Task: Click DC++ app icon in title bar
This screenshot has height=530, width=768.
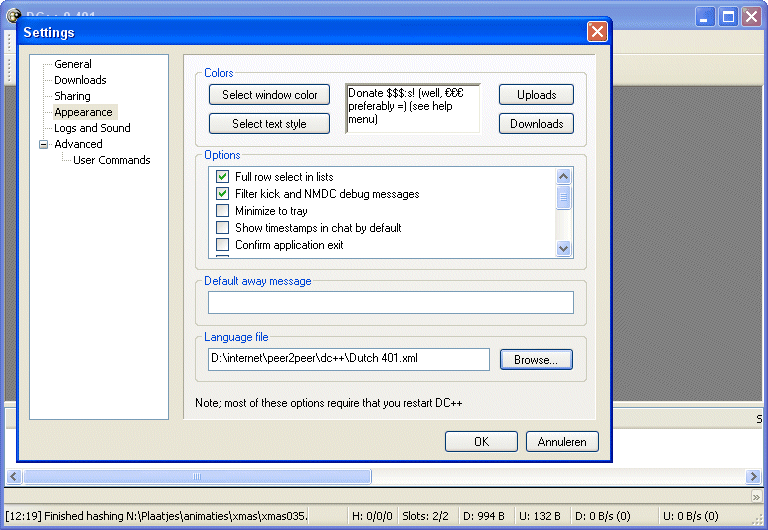Action: [13, 16]
